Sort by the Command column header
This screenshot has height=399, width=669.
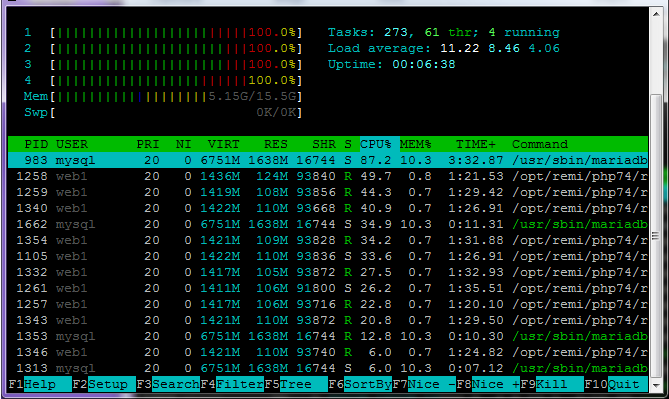click(540, 144)
